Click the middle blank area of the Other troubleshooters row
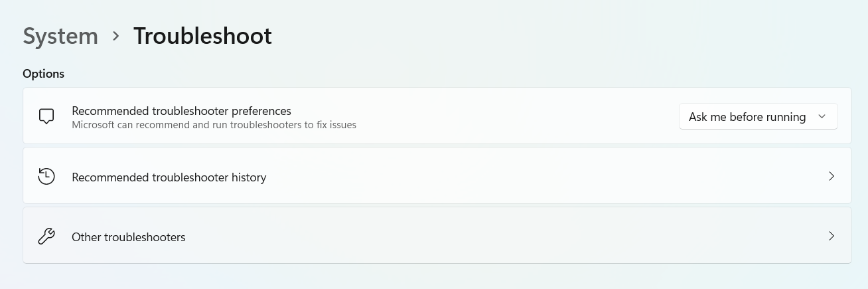The image size is (868, 289). pyautogui.click(x=498, y=237)
